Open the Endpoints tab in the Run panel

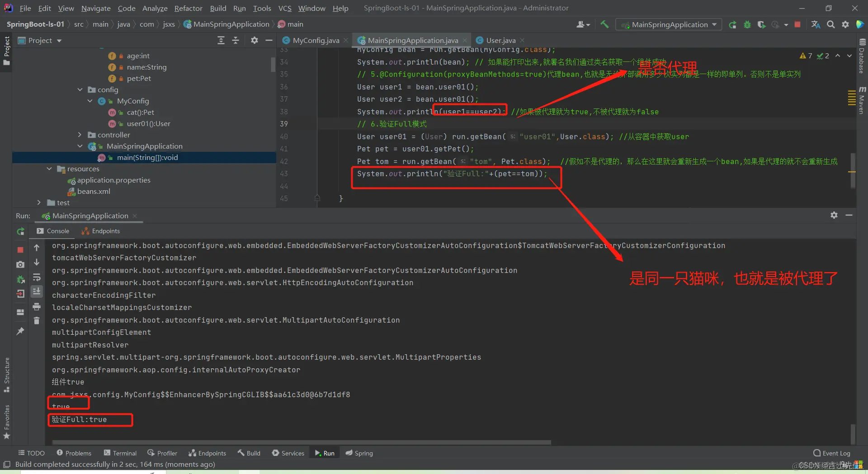point(101,231)
